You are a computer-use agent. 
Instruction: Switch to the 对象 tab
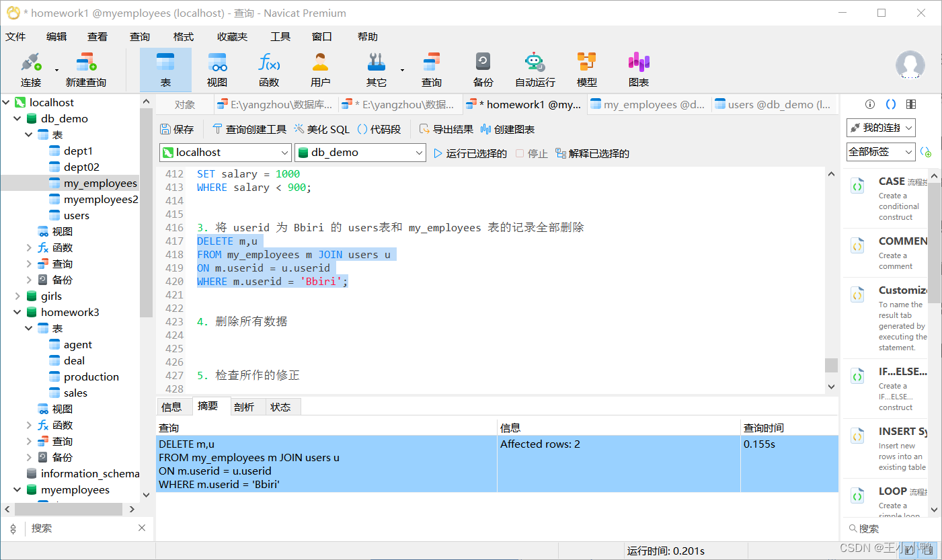pyautogui.click(x=185, y=104)
